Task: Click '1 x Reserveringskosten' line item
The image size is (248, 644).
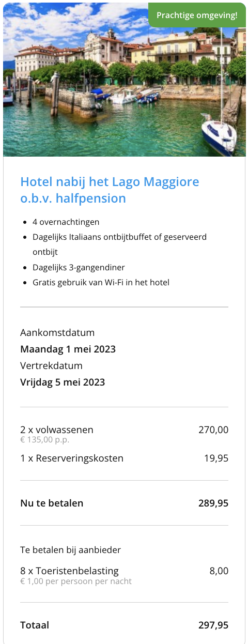Action: pyautogui.click(x=72, y=458)
